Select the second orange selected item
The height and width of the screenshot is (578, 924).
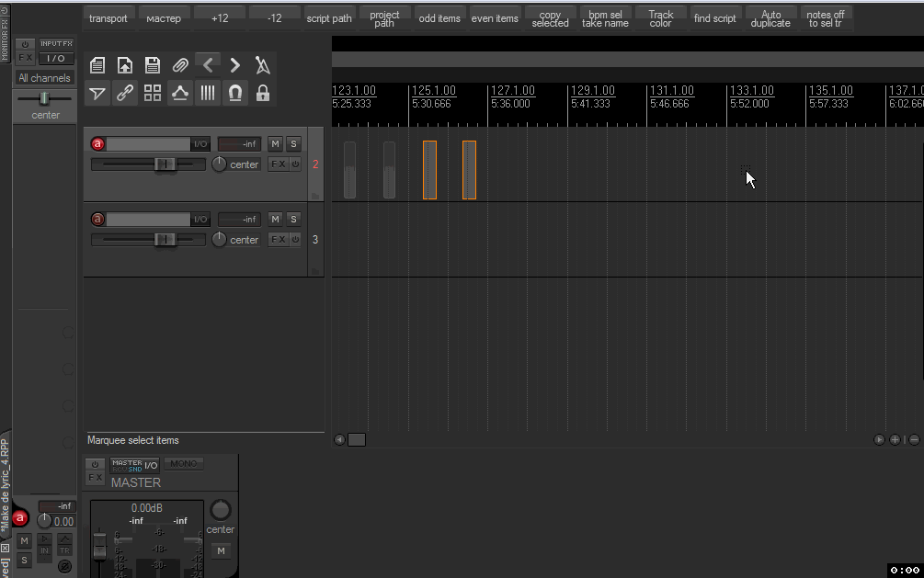click(469, 170)
